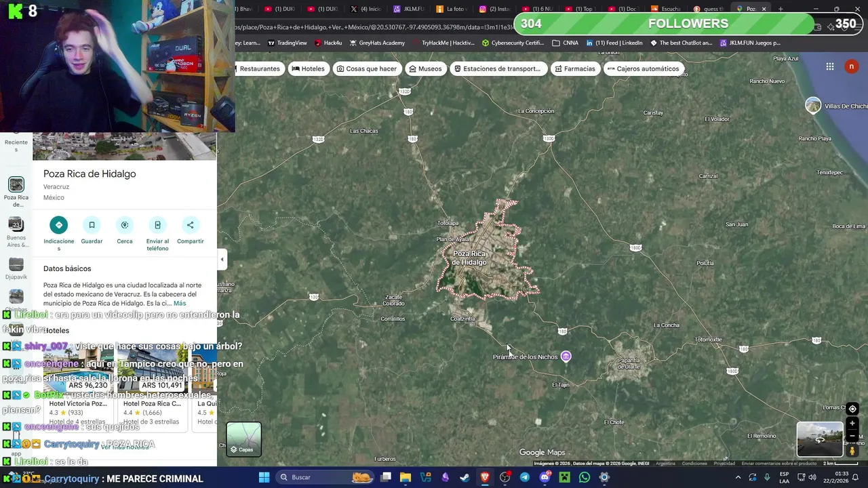Switch to the guess th... browser tab
This screenshot has height=488, width=868.
point(709,9)
